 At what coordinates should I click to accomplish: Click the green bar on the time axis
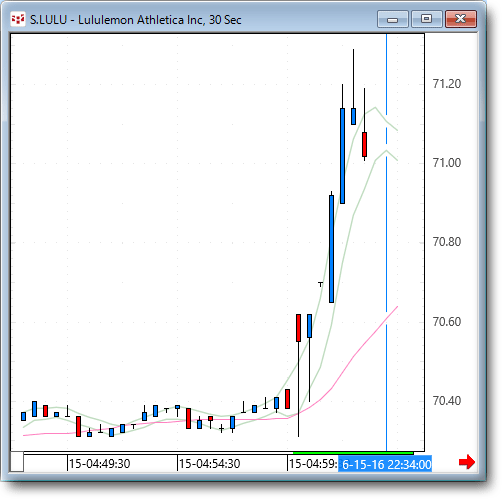[353, 453]
